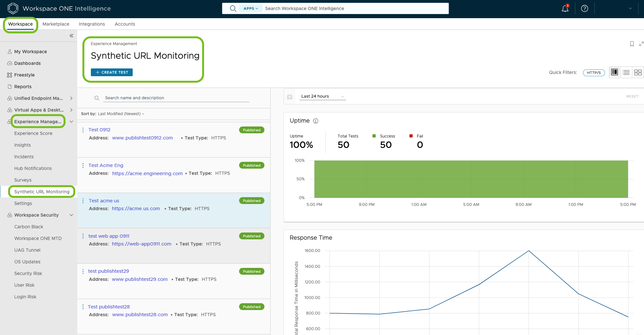Image resolution: width=644 pixels, height=335 pixels.
Task: Toggle the HTTP/S quick filter
Action: (594, 73)
